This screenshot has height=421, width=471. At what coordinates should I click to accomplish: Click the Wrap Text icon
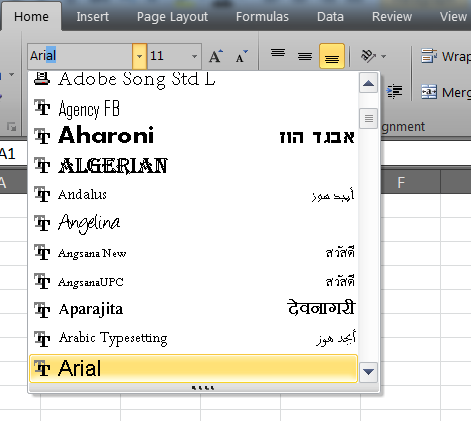[429, 56]
